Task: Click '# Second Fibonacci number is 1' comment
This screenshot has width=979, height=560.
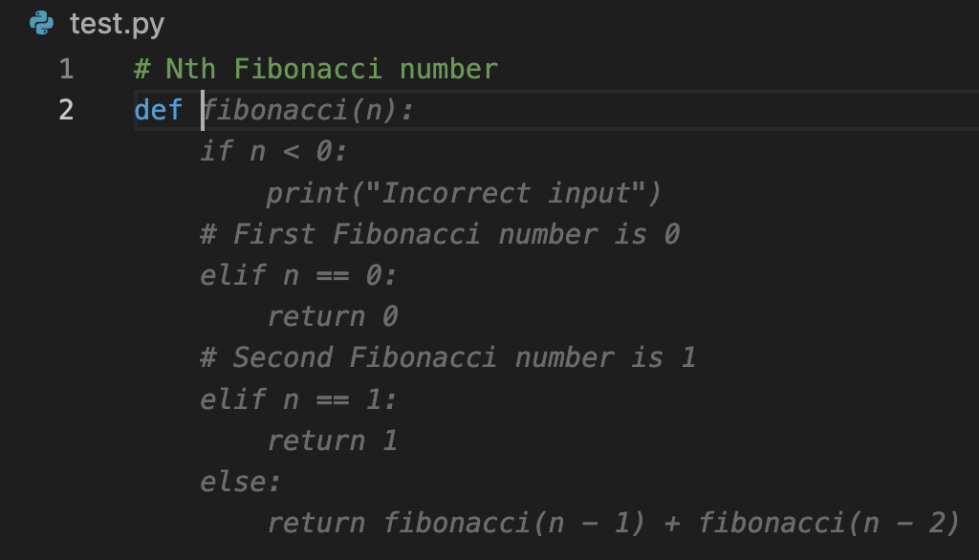Action: pos(447,357)
